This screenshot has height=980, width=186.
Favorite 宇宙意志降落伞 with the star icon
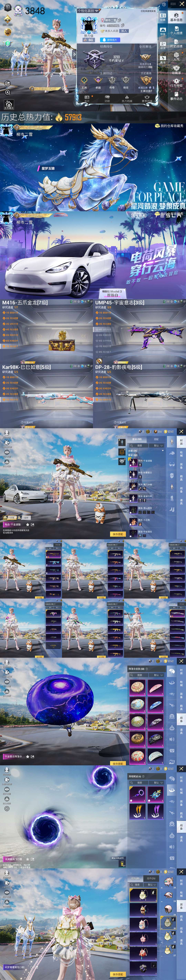(x=27, y=757)
